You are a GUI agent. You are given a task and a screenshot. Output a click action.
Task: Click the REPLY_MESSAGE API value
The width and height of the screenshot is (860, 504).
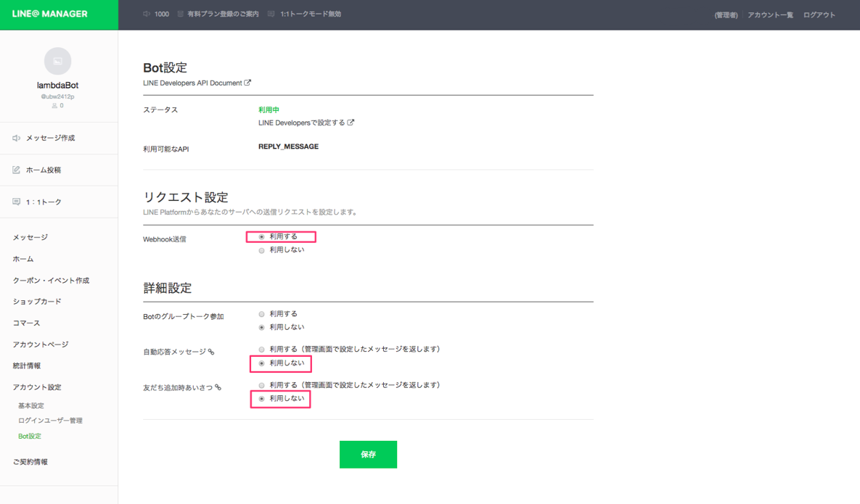[289, 146]
